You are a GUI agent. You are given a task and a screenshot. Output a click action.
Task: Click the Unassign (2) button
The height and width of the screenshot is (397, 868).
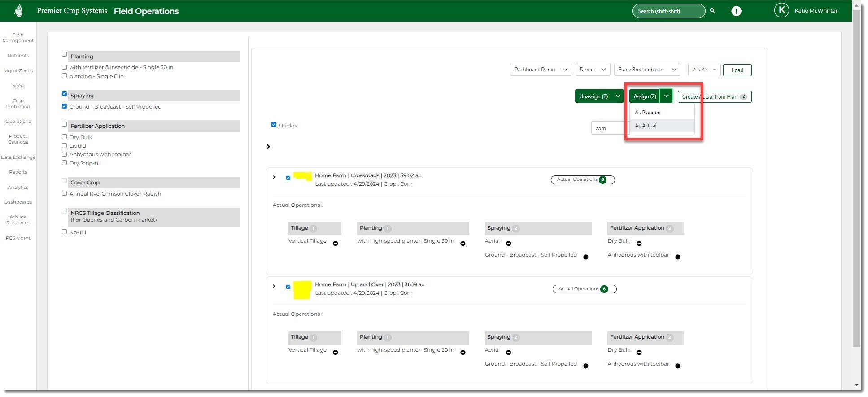click(x=593, y=96)
